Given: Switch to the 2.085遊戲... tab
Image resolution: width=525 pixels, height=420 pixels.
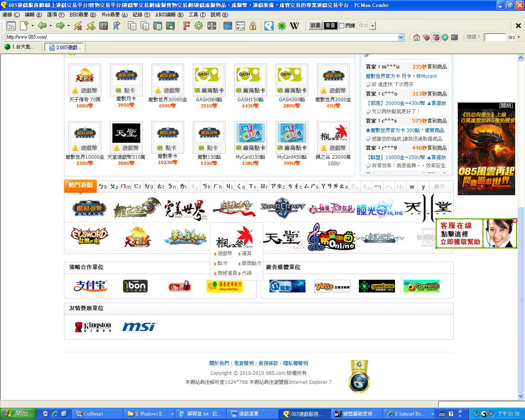Looking at the screenshot, I should (x=66, y=47).
